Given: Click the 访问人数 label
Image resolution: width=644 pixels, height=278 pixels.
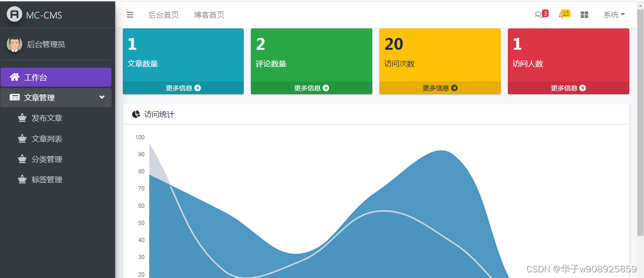Looking at the screenshot, I should (528, 64).
